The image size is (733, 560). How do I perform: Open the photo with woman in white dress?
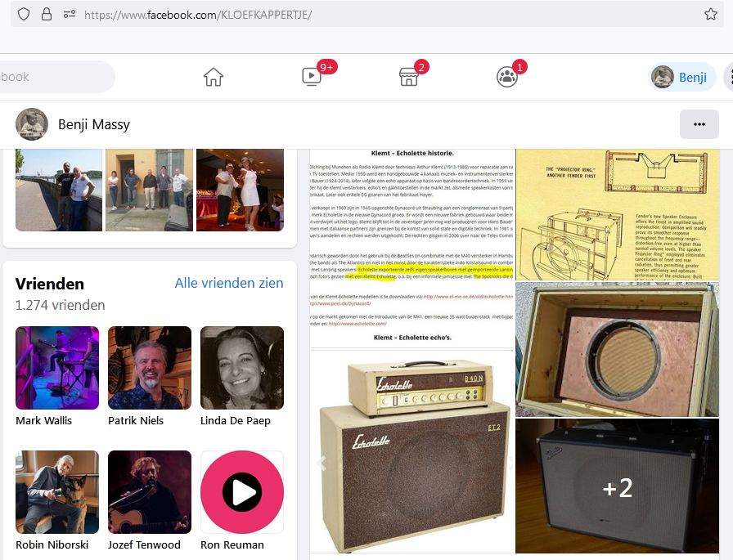click(240, 190)
